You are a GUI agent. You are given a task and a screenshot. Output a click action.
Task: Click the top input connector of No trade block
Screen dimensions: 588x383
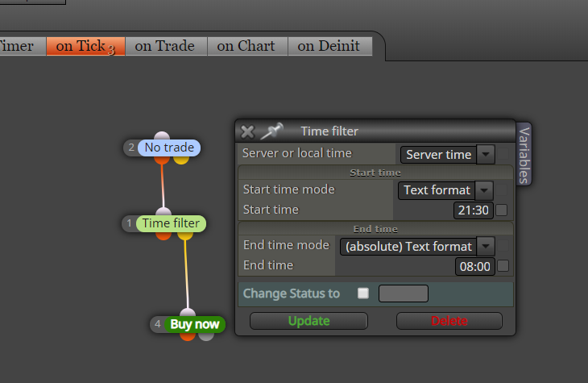click(162, 135)
